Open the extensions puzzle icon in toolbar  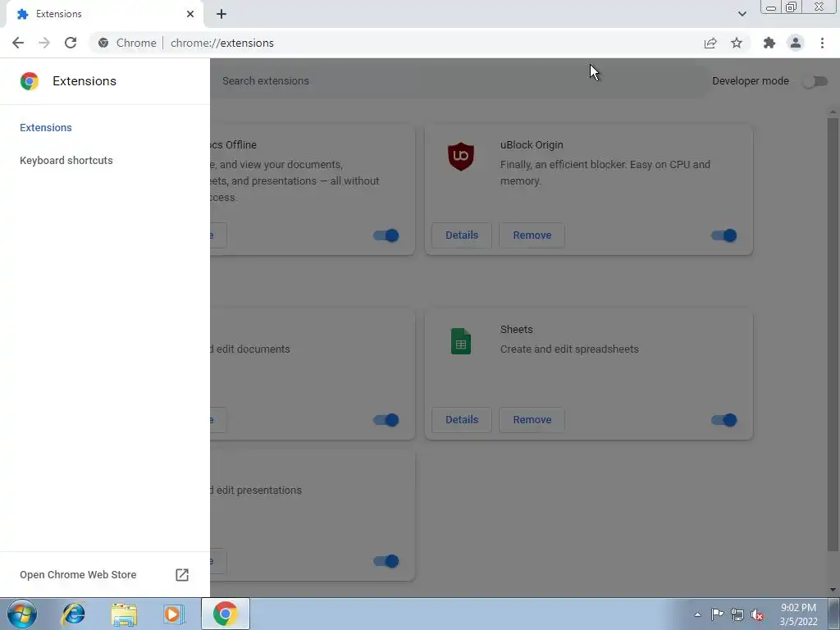(769, 43)
